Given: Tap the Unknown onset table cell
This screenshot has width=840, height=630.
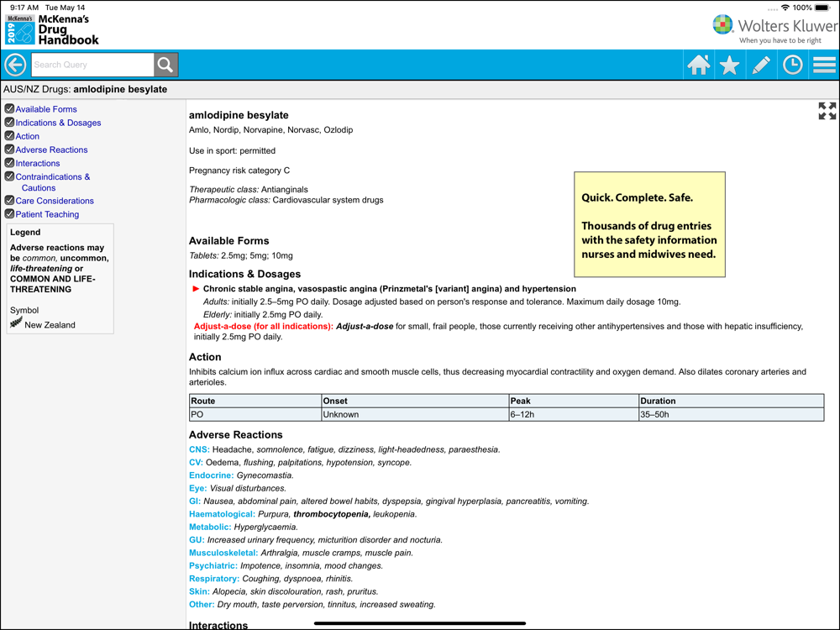Looking at the screenshot, I should (415, 414).
